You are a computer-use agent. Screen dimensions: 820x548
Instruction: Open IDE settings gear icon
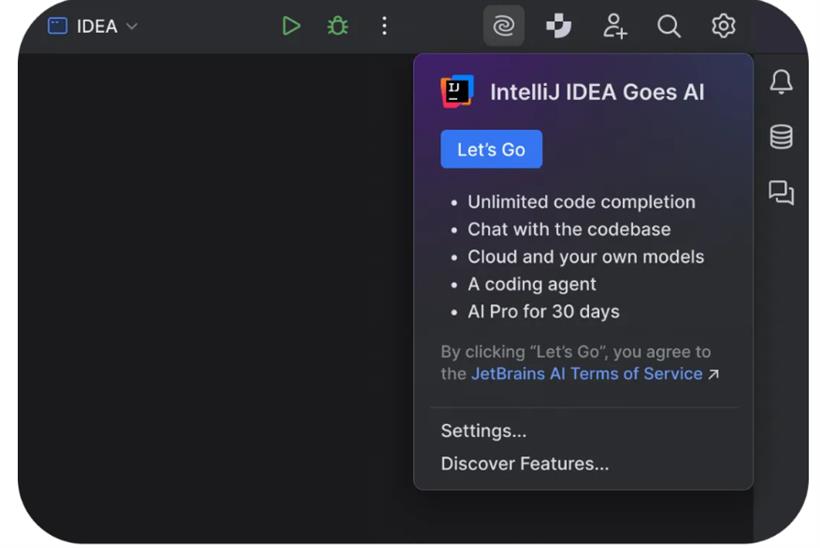point(723,26)
